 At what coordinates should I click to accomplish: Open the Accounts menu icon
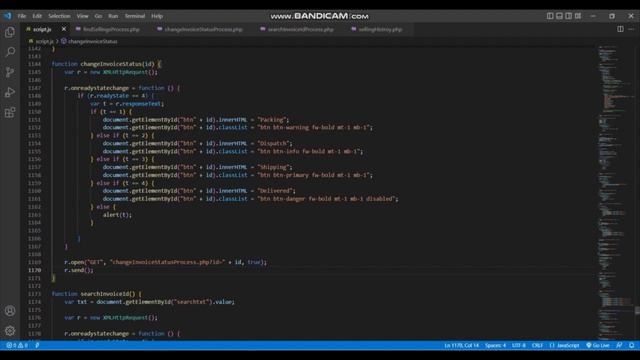[x=10, y=311]
